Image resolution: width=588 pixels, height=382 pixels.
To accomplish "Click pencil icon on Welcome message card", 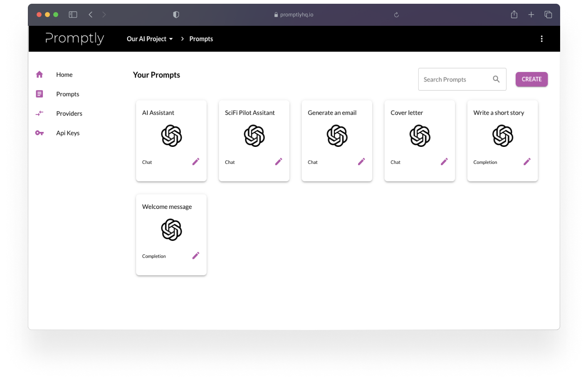I will (196, 255).
